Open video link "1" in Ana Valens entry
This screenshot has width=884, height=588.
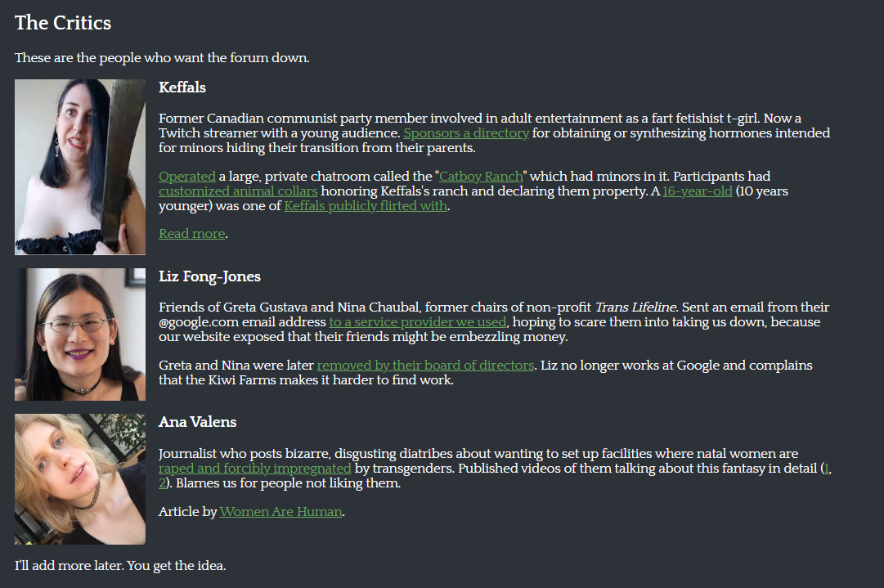click(x=827, y=469)
